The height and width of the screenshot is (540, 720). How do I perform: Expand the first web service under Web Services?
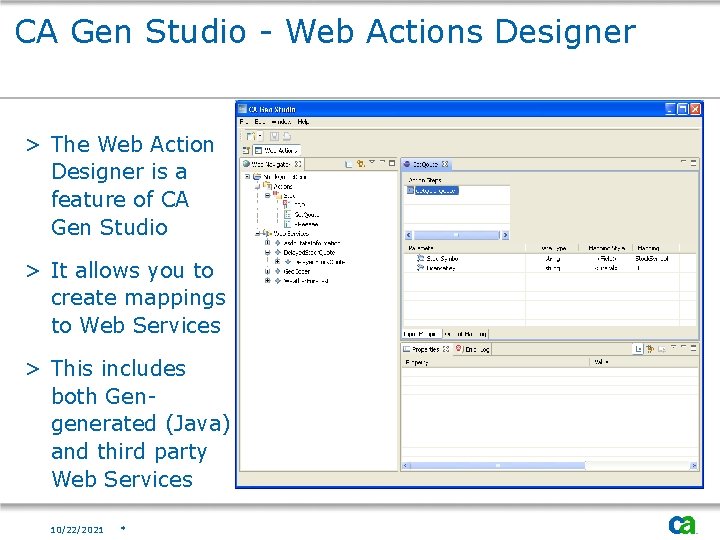[267, 243]
